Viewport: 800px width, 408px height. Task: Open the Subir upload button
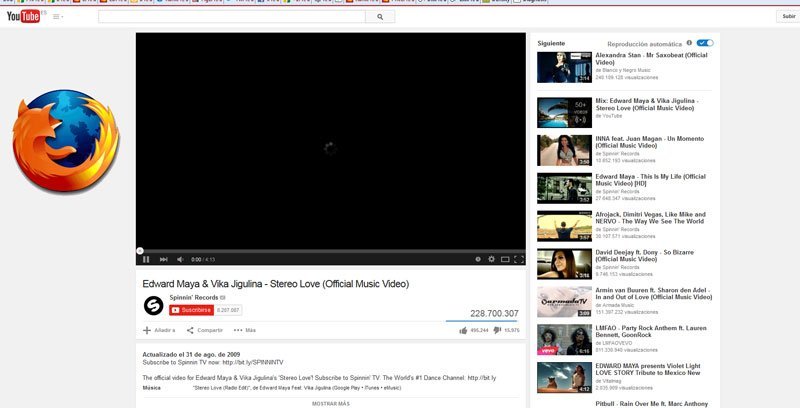point(789,16)
